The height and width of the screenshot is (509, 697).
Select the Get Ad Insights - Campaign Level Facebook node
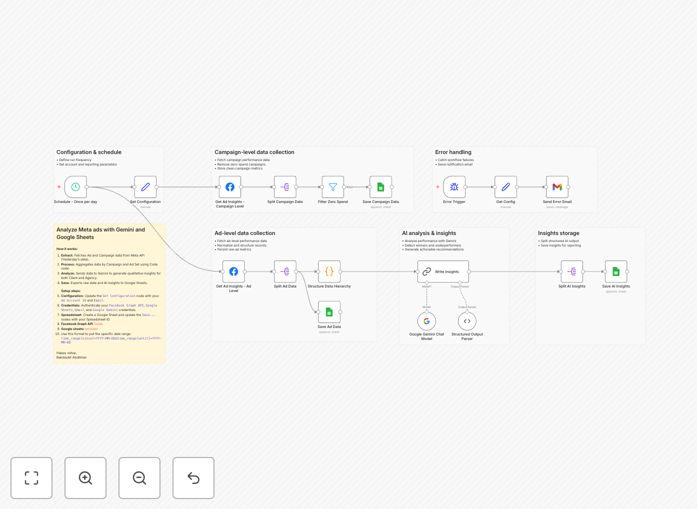click(x=230, y=187)
